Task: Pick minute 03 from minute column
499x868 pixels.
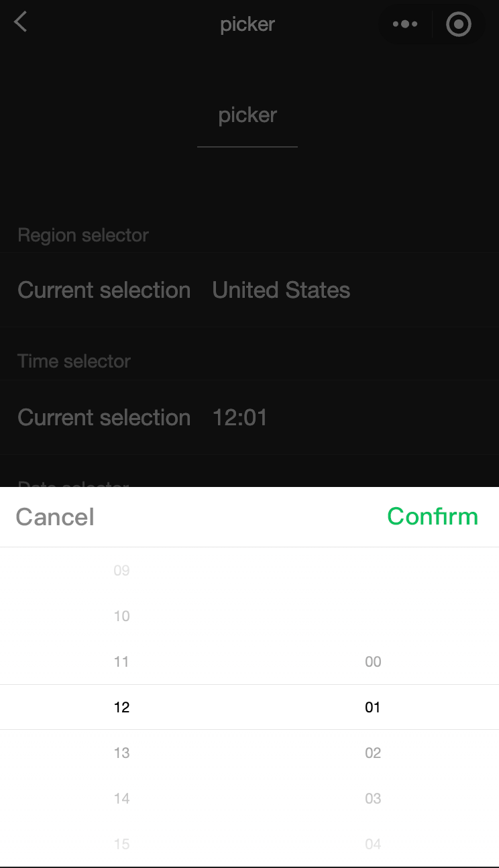Action: pyautogui.click(x=373, y=798)
